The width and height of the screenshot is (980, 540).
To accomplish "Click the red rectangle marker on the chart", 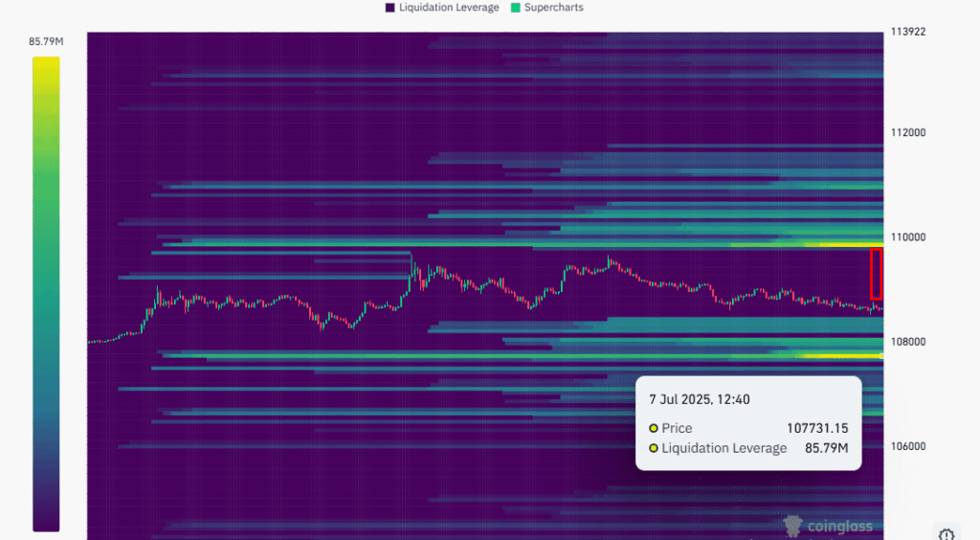I will tap(876, 274).
